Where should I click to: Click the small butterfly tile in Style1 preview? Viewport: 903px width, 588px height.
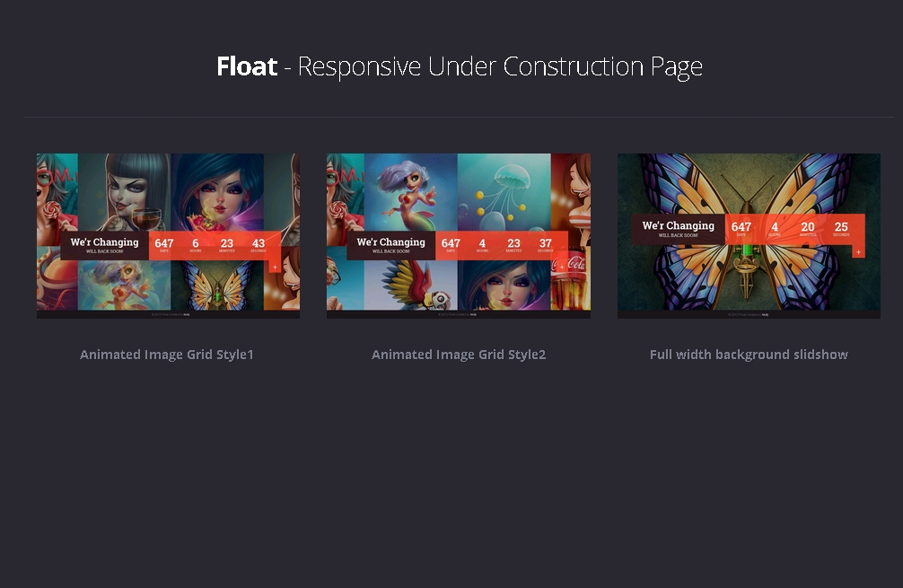coord(218,289)
